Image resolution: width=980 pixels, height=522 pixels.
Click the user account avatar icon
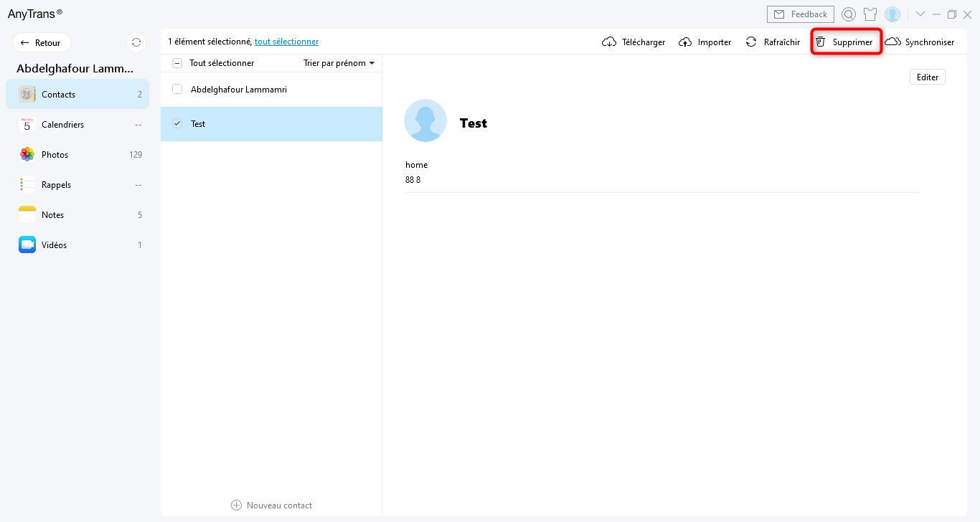892,14
